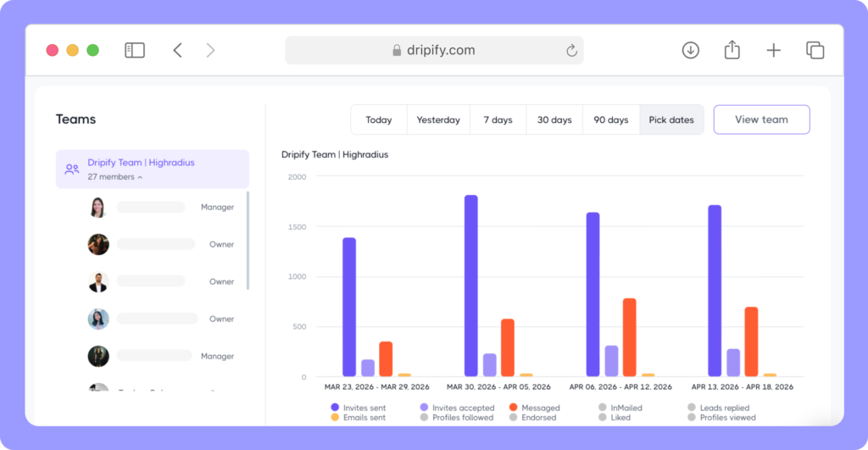This screenshot has width=868, height=450.
Task: Open the bearded Owner member's avatar
Action: click(x=98, y=281)
